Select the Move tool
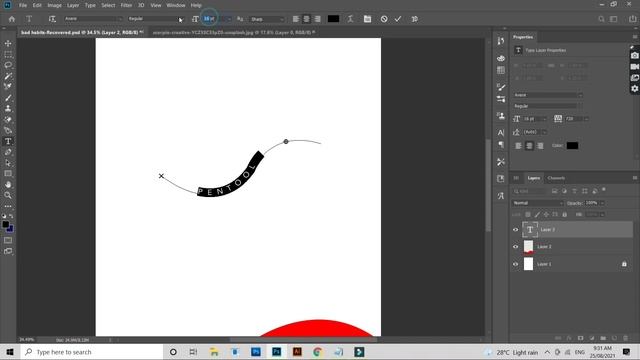This screenshot has width=640, height=360. [8, 43]
